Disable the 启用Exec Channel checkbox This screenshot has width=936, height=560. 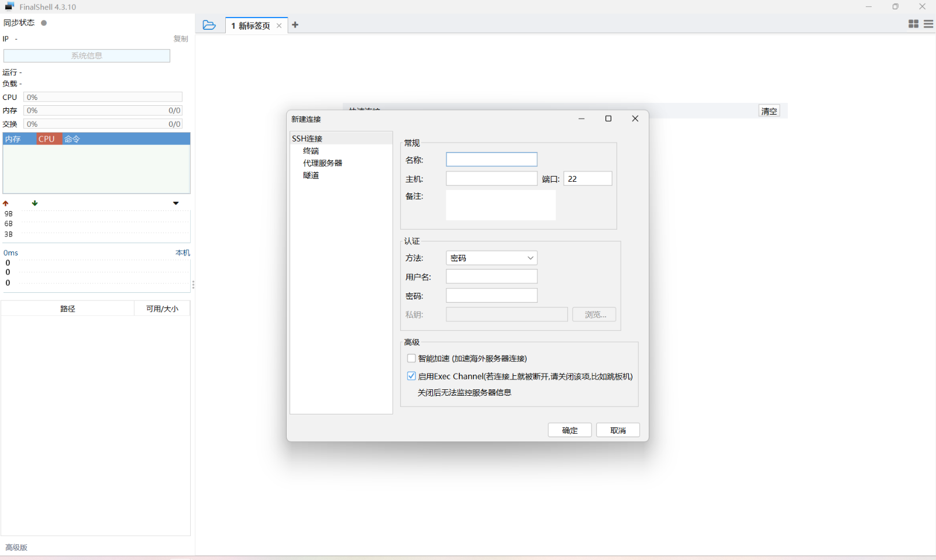[x=411, y=376]
